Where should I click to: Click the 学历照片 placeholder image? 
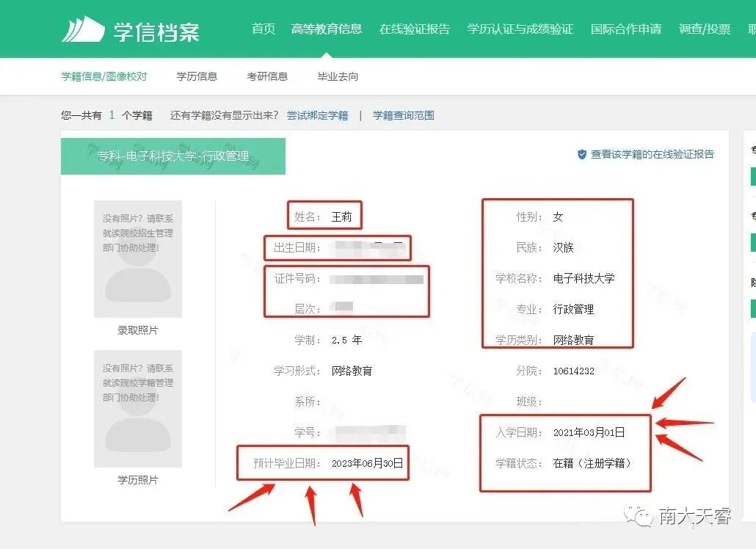click(x=138, y=409)
